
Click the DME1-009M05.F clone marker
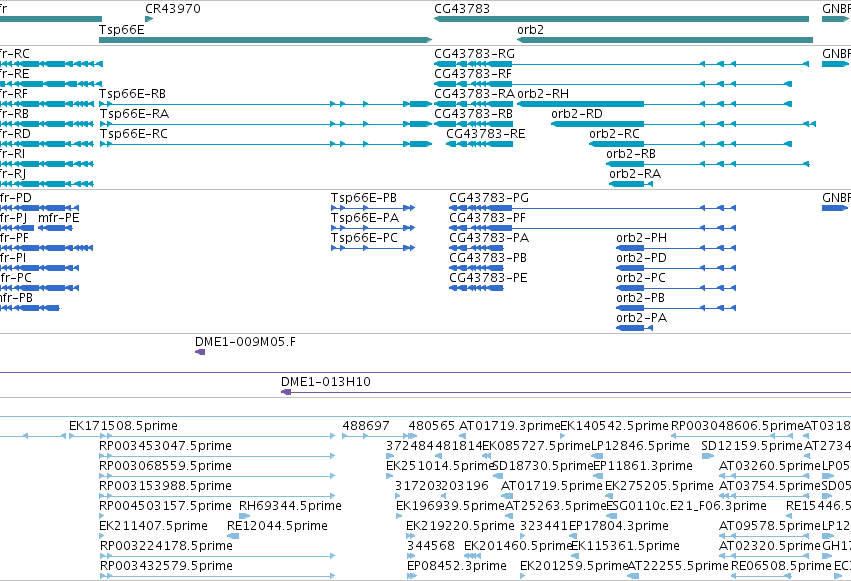[x=200, y=353]
